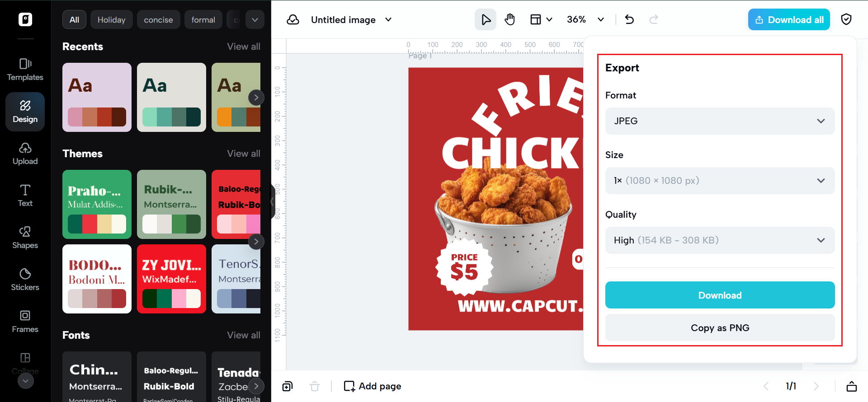Viewport: 868px width, 402px height.
Task: Click Copy as PNG
Action: (720, 327)
